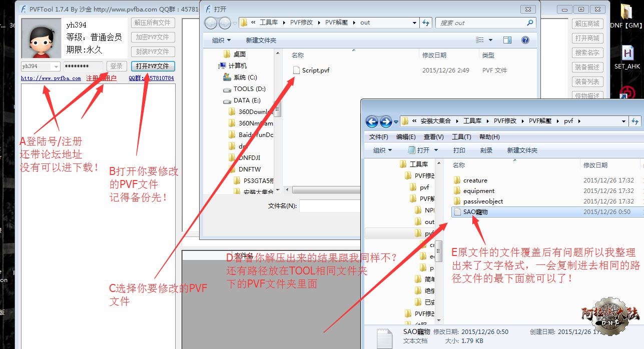Open the http://www.pvfba.com link
Image resolution: width=644 pixels, height=349 pixels.
(51, 78)
